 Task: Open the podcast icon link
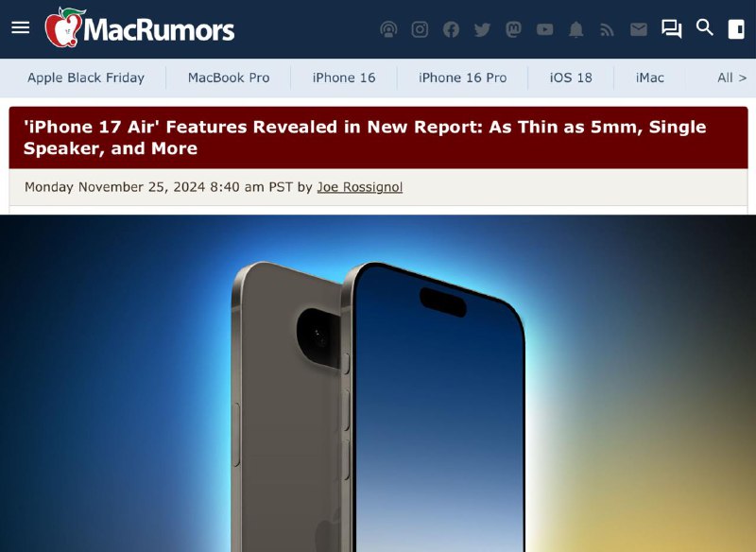coord(388,29)
